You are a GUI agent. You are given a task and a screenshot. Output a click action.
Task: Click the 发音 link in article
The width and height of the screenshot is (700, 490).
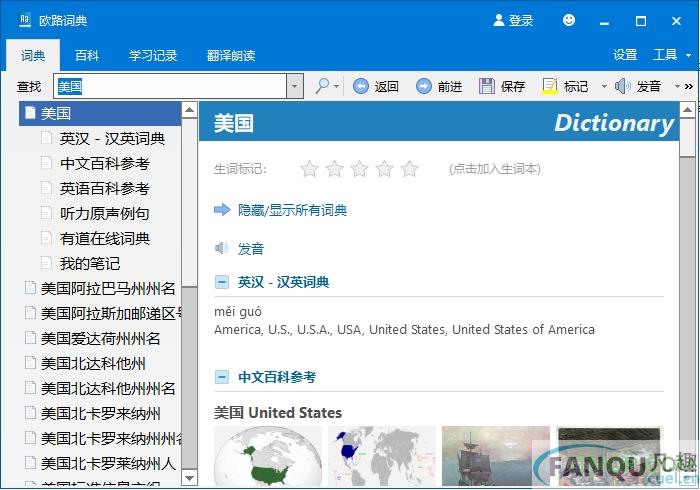click(x=251, y=249)
